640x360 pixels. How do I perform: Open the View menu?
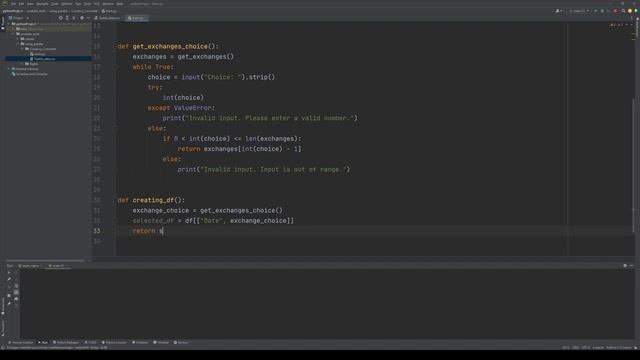pos(30,4)
